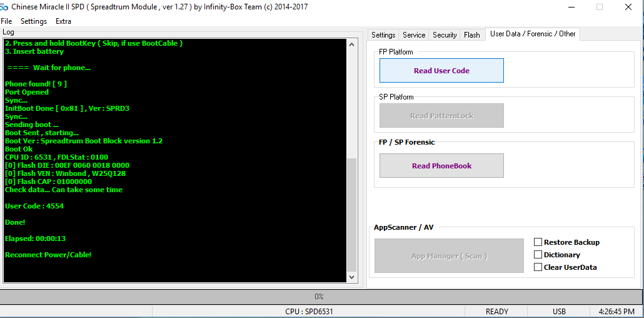Click the 0% progress bar
This screenshot has height=318, width=644.
pos(321,296)
